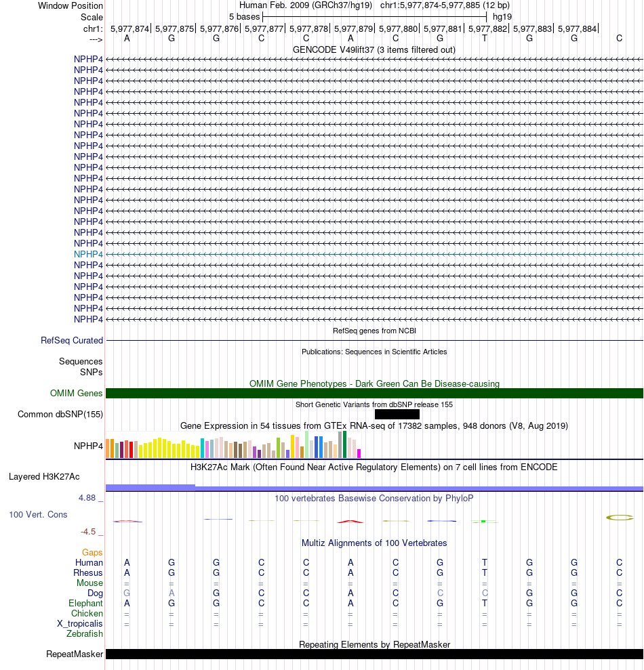Screen dimensions: 644x670
Task: Click the purple H3K27Ac signal band
Action: click(374, 488)
